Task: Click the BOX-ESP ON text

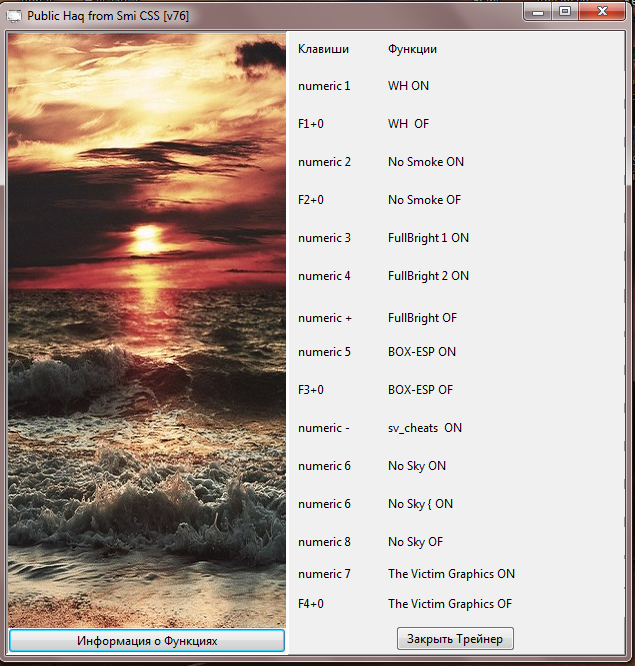Action: [x=421, y=352]
